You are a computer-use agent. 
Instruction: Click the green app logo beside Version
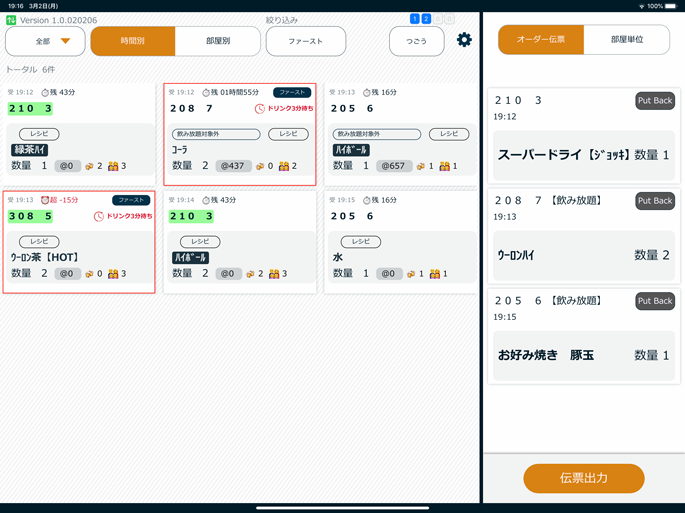point(11,20)
